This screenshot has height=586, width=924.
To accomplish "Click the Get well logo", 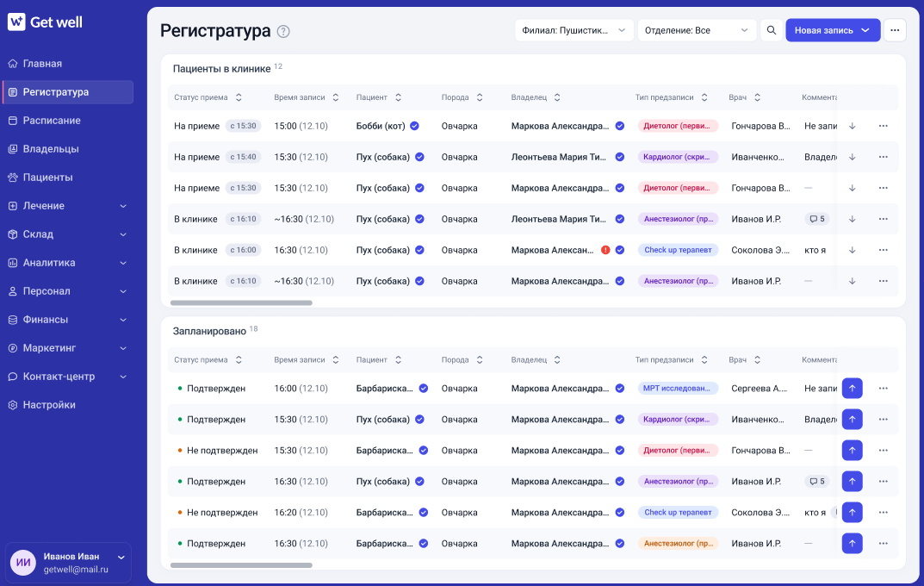I will (x=45, y=22).
